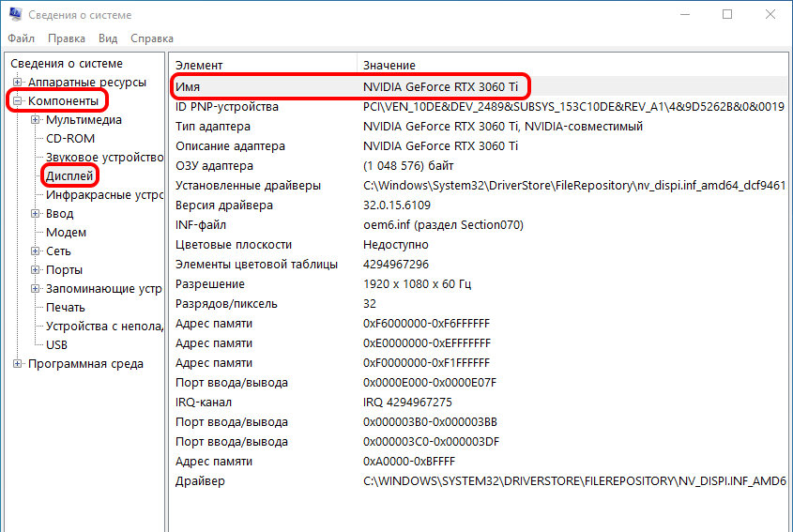This screenshot has width=793, height=532.
Task: Select USB in the tree
Action: [x=56, y=345]
